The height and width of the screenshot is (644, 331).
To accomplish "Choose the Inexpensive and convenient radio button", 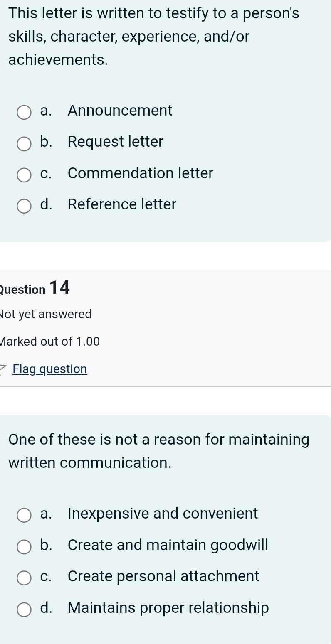I will [24, 515].
